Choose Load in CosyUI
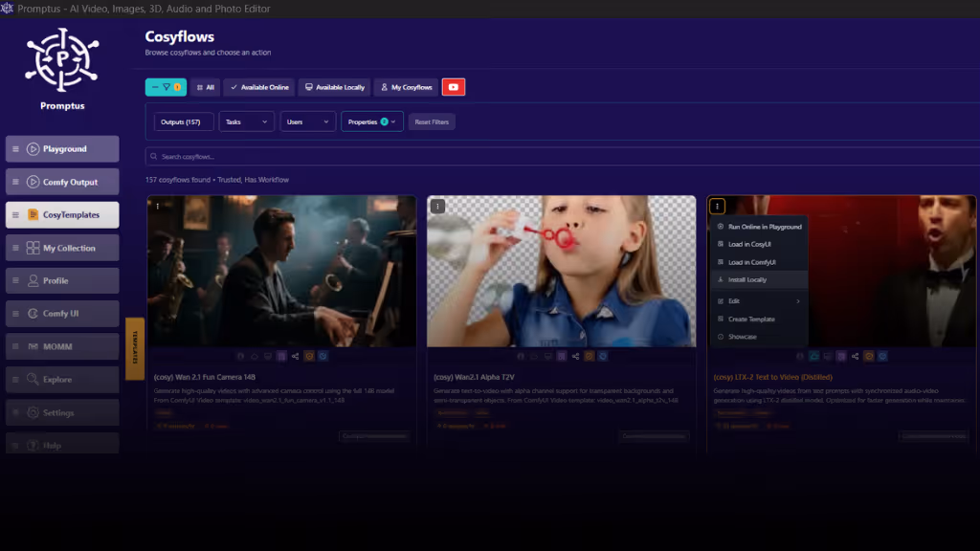 click(759, 244)
